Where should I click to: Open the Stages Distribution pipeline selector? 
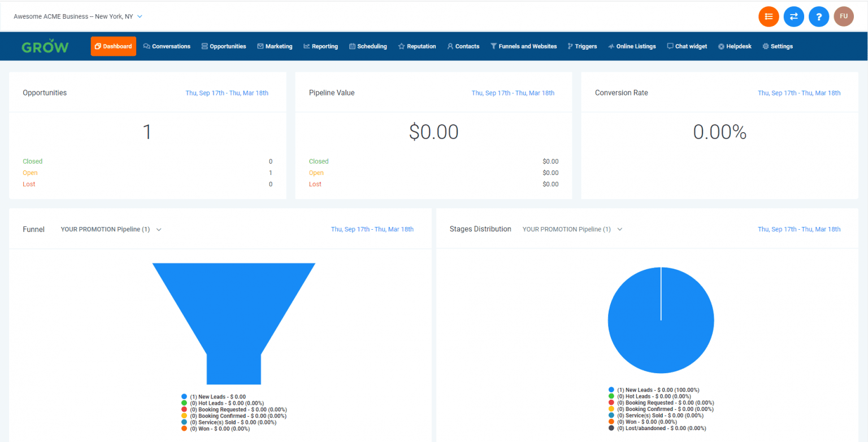(x=620, y=229)
